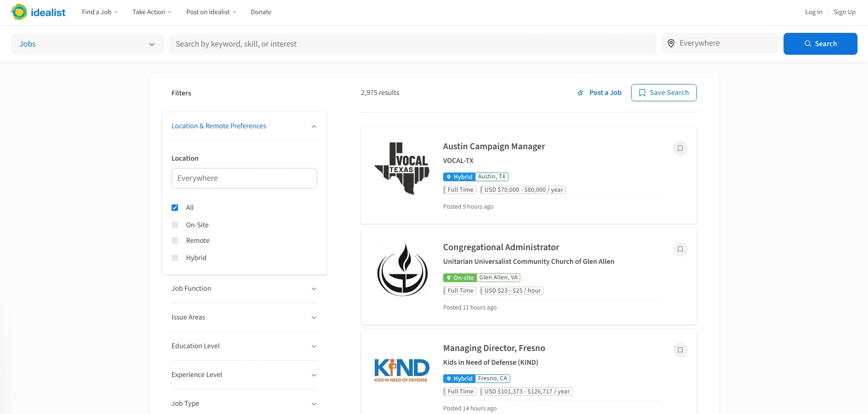Click the 2,975 results text
Screen dimensions: 868x414
(x=380, y=93)
